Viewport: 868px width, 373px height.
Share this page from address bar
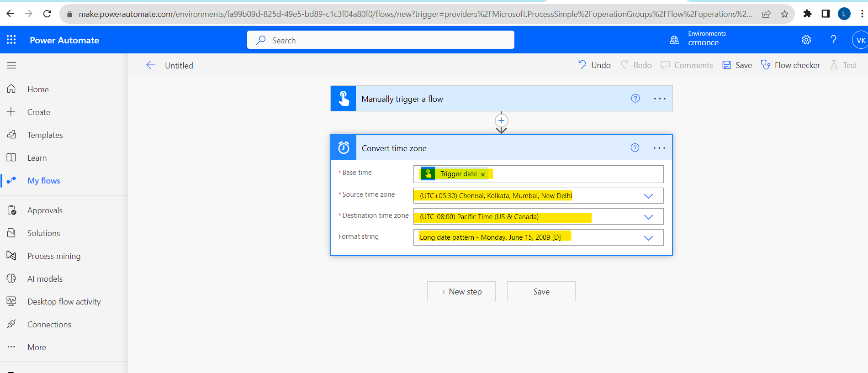(767, 14)
